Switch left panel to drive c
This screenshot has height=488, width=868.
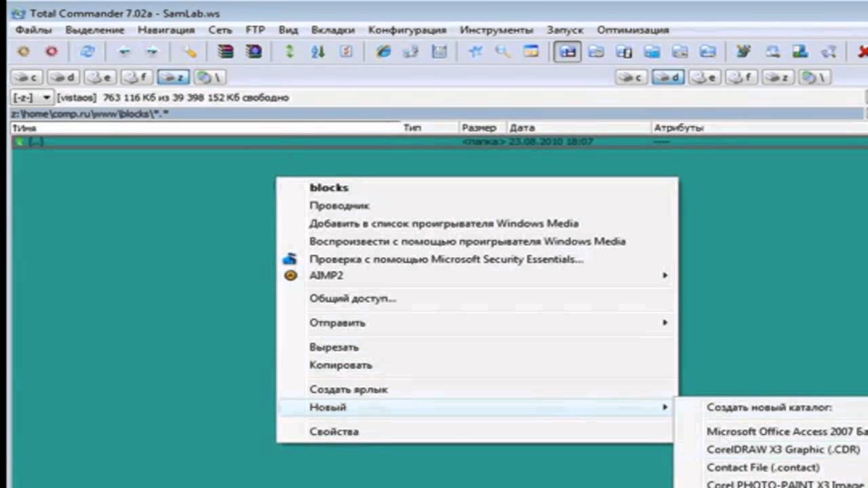coord(26,77)
